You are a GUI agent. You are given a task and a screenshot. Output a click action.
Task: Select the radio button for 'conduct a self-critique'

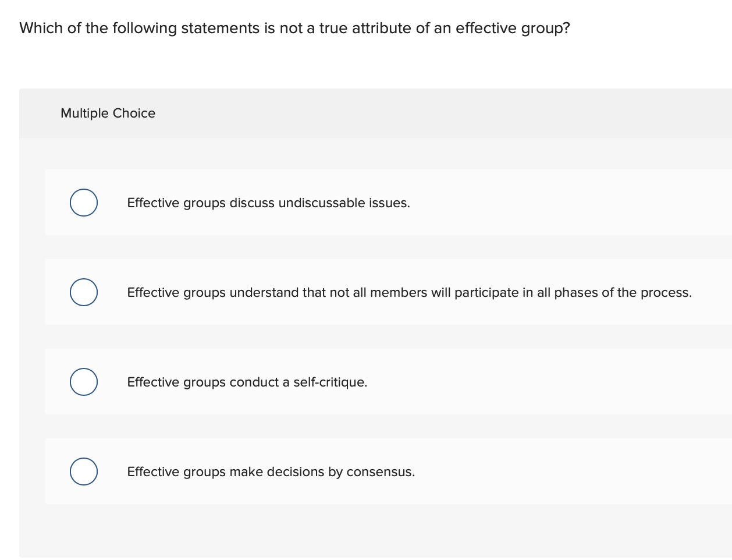pyautogui.click(x=83, y=381)
